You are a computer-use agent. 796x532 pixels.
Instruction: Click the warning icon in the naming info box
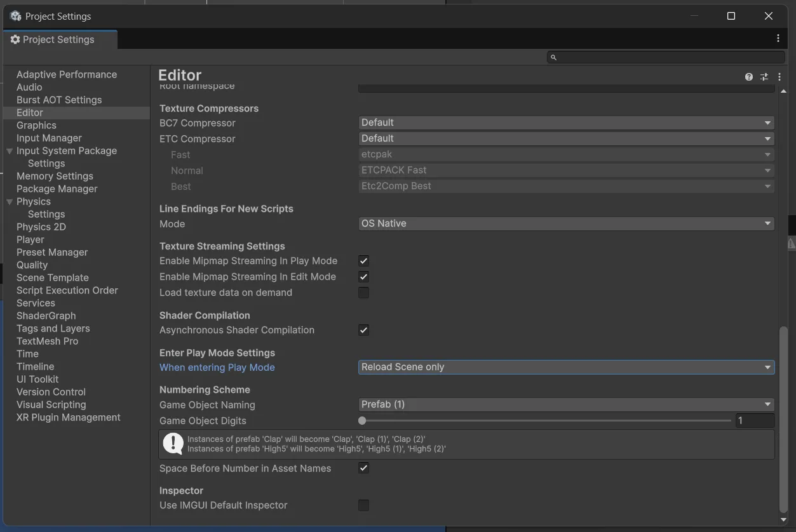click(173, 444)
